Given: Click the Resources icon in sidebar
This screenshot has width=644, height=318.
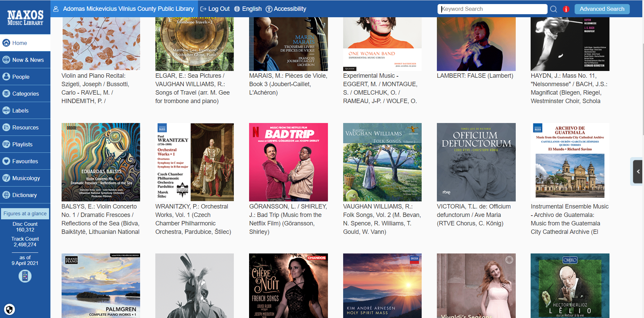Looking at the screenshot, I should (6, 127).
